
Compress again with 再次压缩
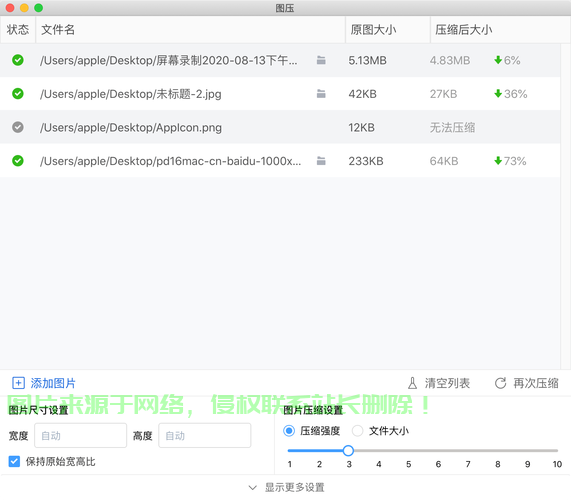[x=527, y=383]
